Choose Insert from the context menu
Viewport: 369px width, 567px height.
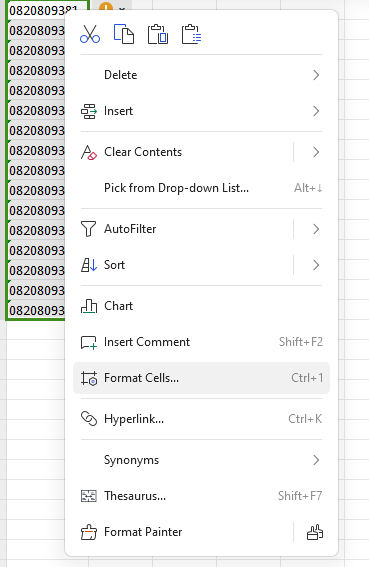tap(201, 111)
